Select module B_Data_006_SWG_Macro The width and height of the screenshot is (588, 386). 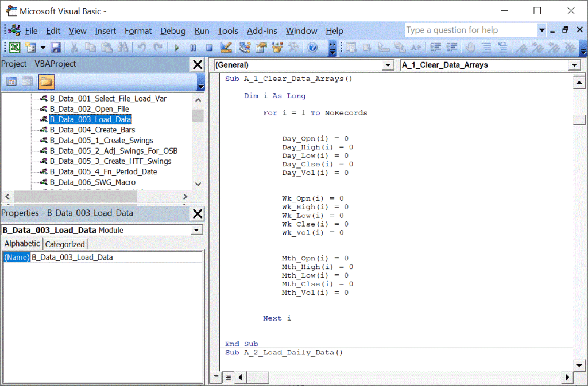92,182
